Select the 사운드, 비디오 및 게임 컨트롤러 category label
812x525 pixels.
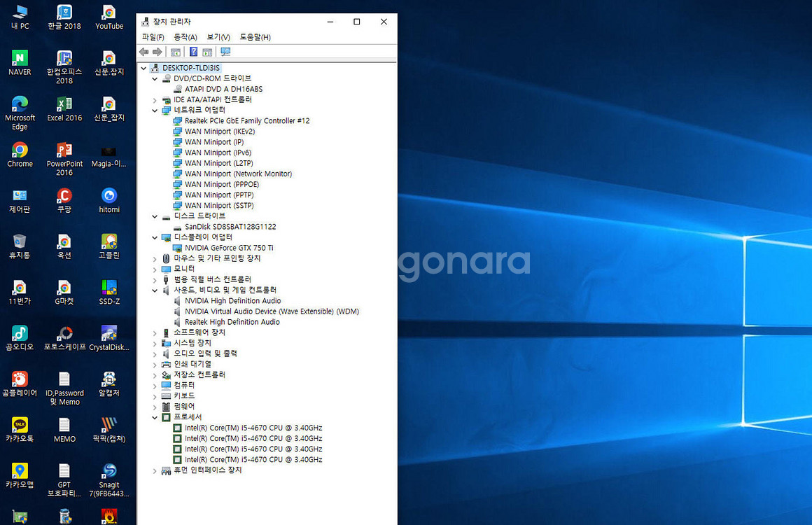click(x=225, y=290)
